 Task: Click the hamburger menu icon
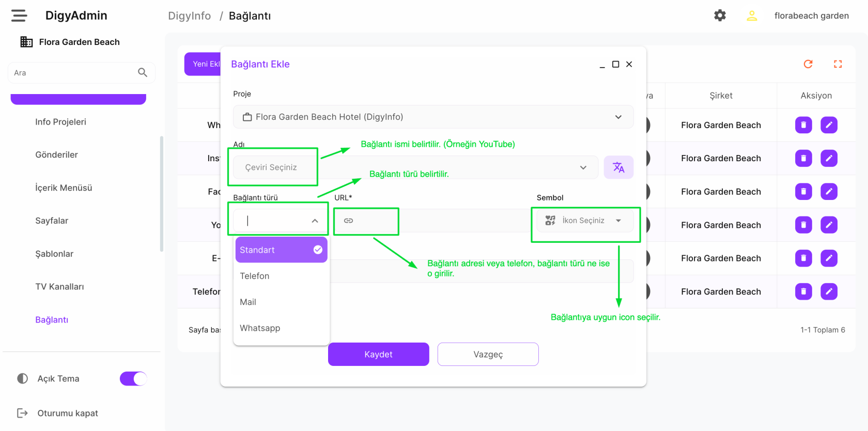pyautogui.click(x=19, y=16)
